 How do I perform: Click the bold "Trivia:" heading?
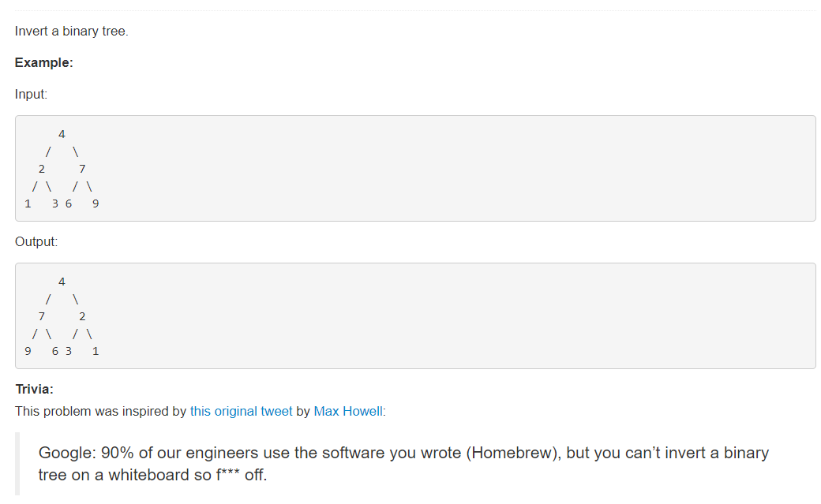tap(34, 390)
